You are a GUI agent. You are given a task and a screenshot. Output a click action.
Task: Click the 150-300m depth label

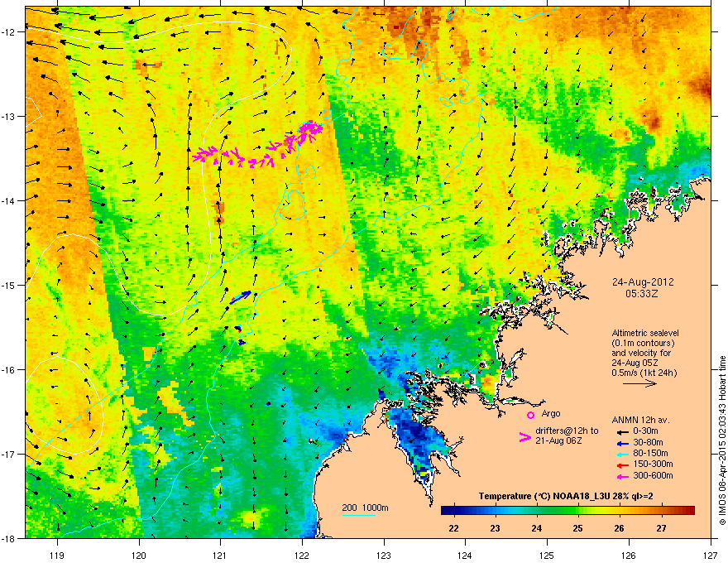tap(653, 464)
